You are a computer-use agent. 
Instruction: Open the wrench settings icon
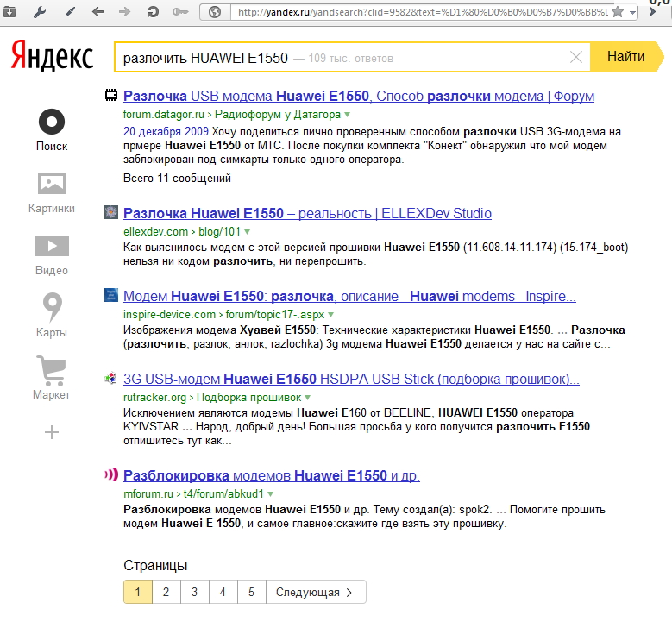[40, 12]
